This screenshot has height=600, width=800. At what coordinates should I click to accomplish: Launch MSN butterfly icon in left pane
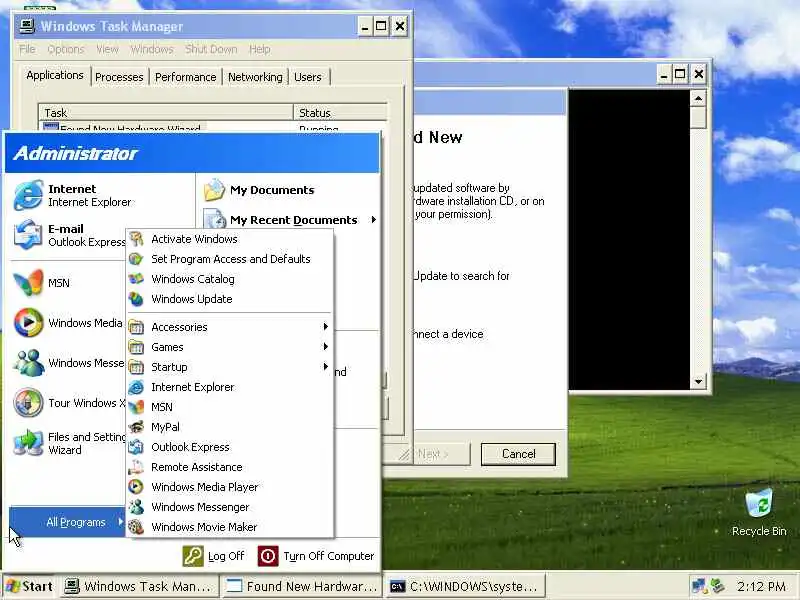[x=28, y=283]
